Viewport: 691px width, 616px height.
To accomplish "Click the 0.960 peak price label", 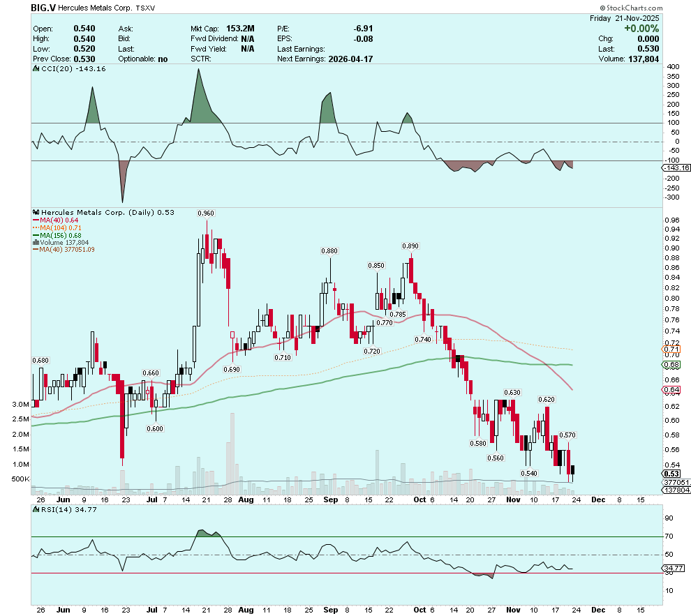I will (206, 213).
